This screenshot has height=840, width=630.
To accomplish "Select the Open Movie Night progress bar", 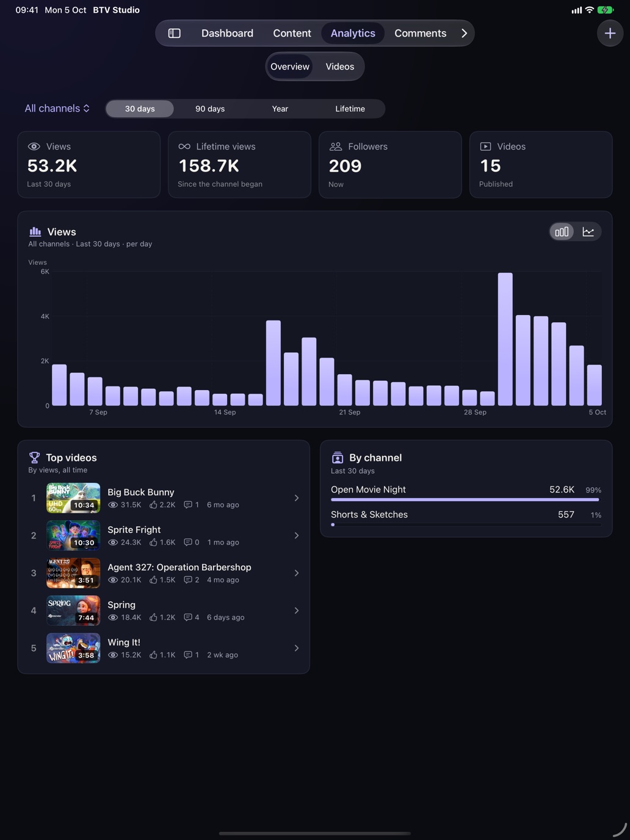I will pos(466,499).
